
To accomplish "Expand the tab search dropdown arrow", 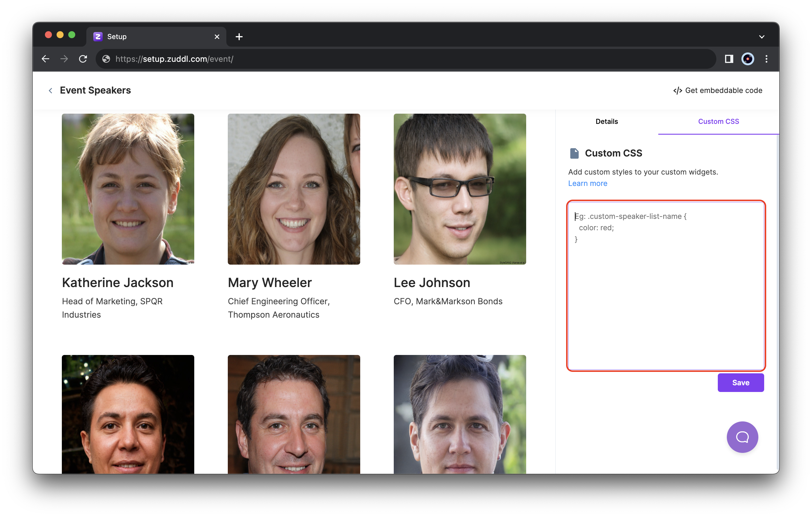I will [762, 37].
